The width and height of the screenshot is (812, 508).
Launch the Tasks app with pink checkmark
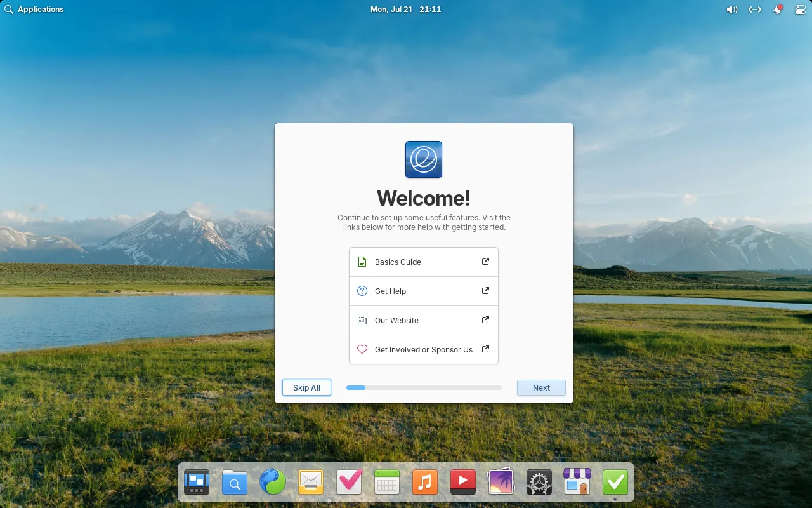pos(349,483)
